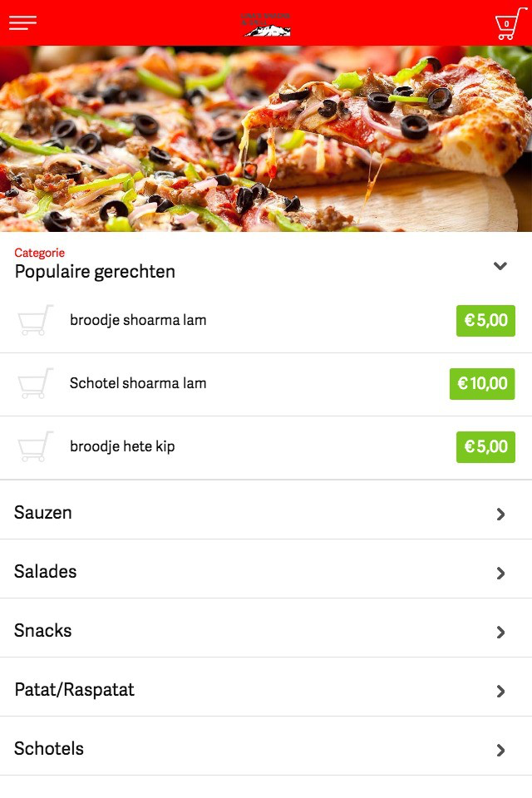Click the €10,00 price button

point(482,384)
